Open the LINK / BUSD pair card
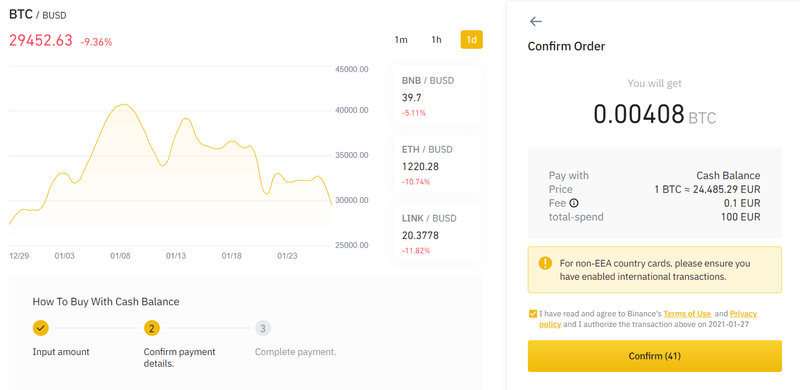The image size is (800, 390). click(437, 233)
